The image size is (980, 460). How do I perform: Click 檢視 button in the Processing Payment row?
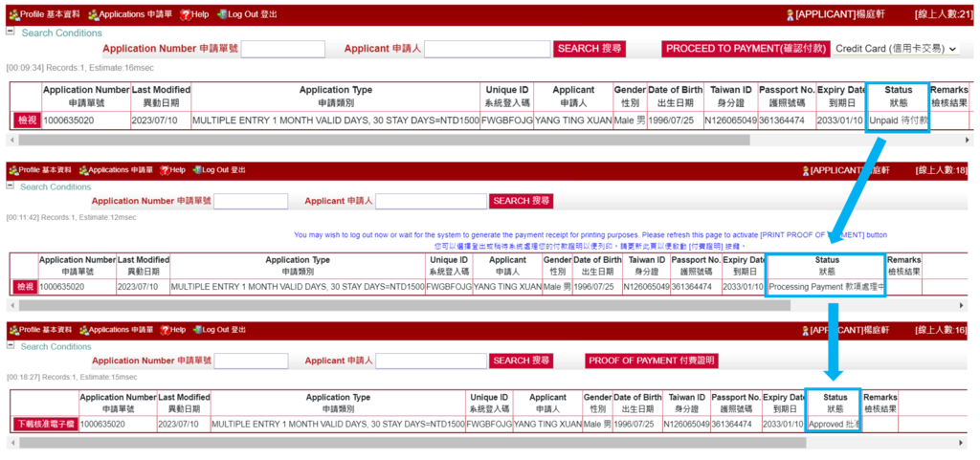[25, 287]
